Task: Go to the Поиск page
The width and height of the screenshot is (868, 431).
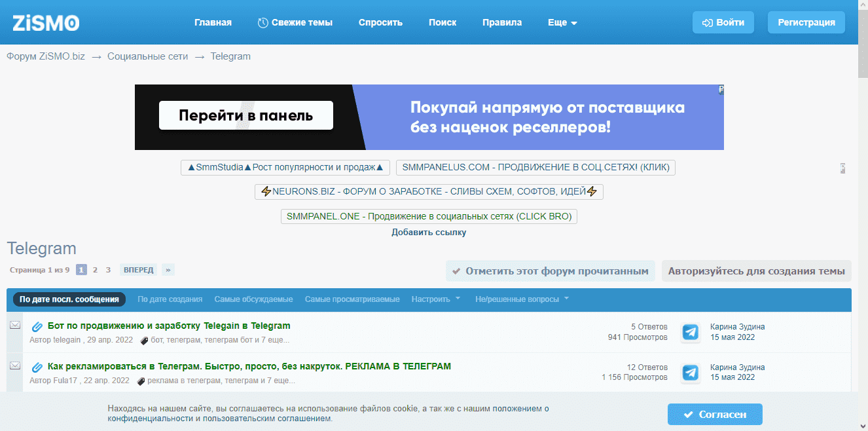Action: tap(443, 22)
